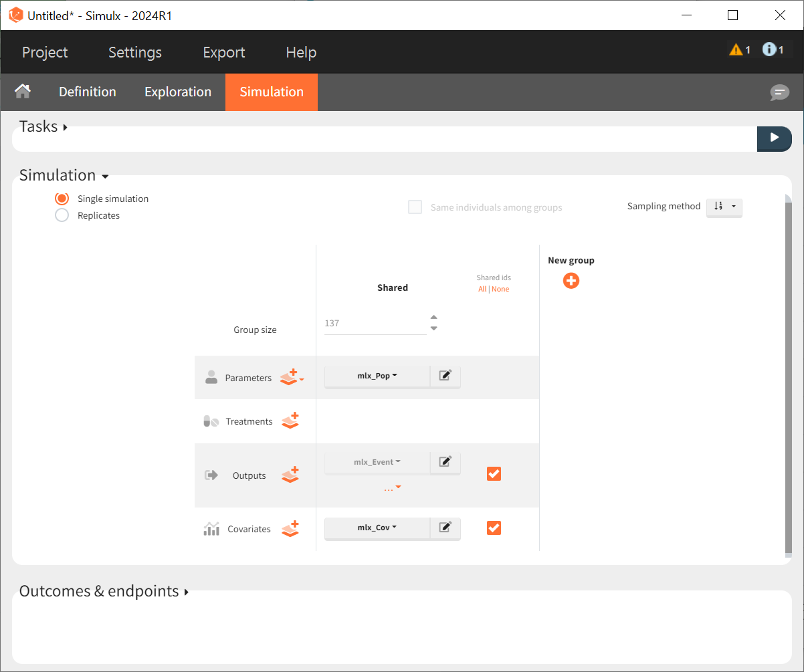Select the Replicates radio button
Image resolution: width=804 pixels, height=672 pixels.
[62, 215]
